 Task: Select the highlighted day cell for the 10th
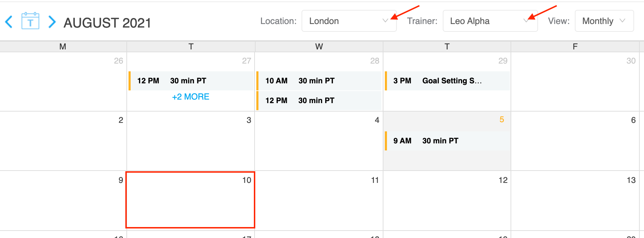(190, 200)
